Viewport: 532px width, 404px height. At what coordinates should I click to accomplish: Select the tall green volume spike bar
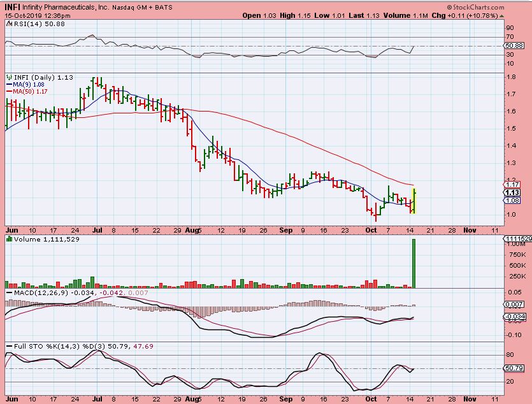(x=414, y=263)
